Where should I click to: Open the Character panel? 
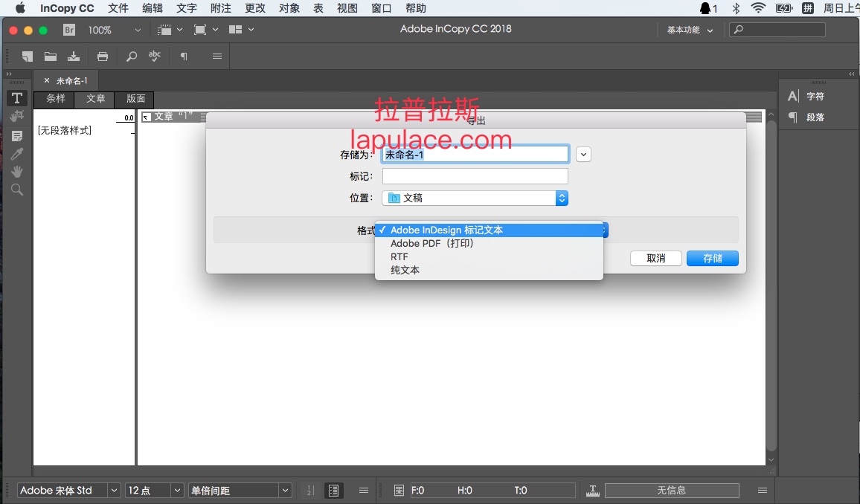[x=806, y=97]
